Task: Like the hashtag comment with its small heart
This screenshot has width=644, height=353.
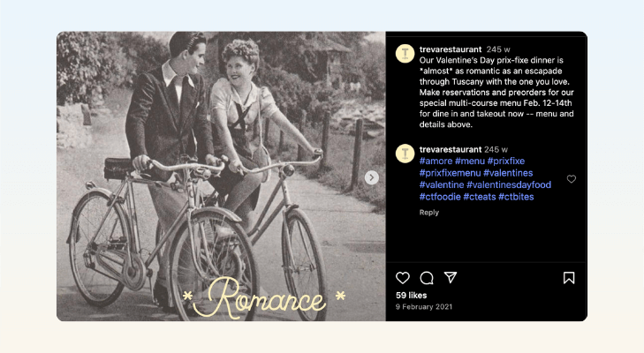Action: pyautogui.click(x=572, y=179)
